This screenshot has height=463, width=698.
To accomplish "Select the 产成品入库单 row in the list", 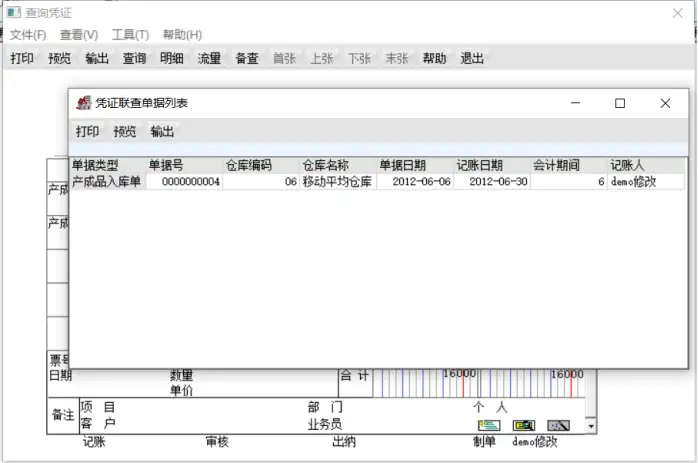I will [377, 182].
